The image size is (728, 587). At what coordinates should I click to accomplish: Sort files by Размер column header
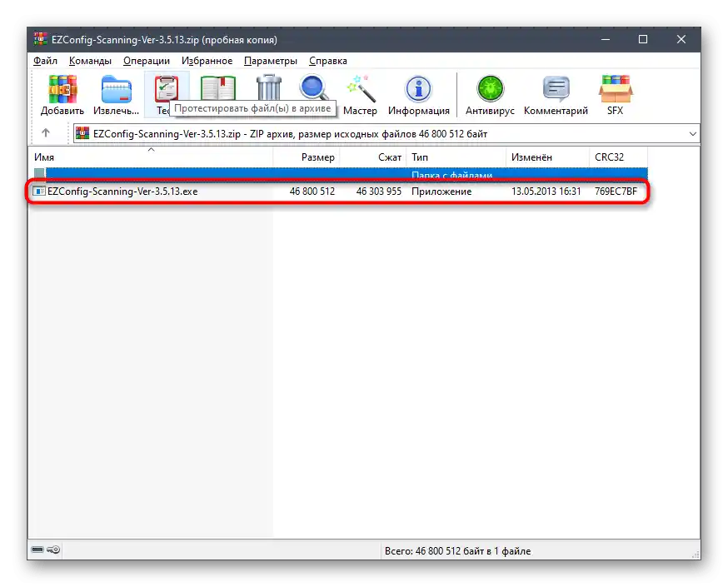tap(307, 157)
